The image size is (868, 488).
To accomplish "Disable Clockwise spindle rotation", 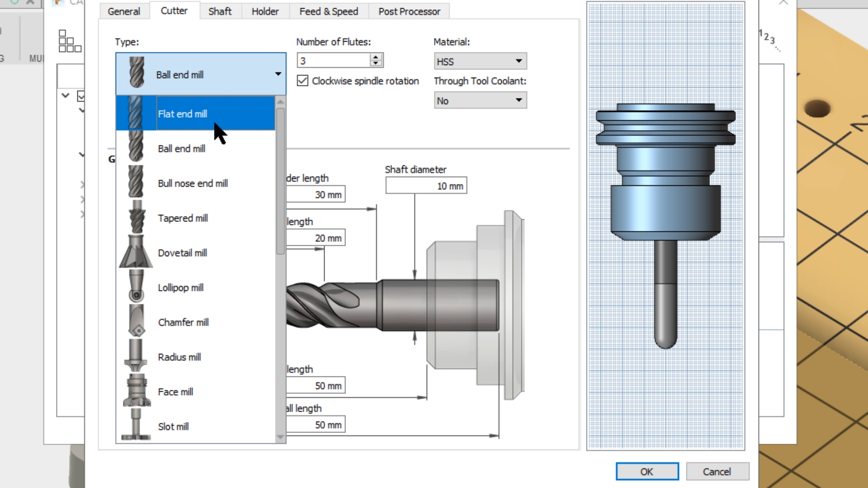I will [302, 80].
